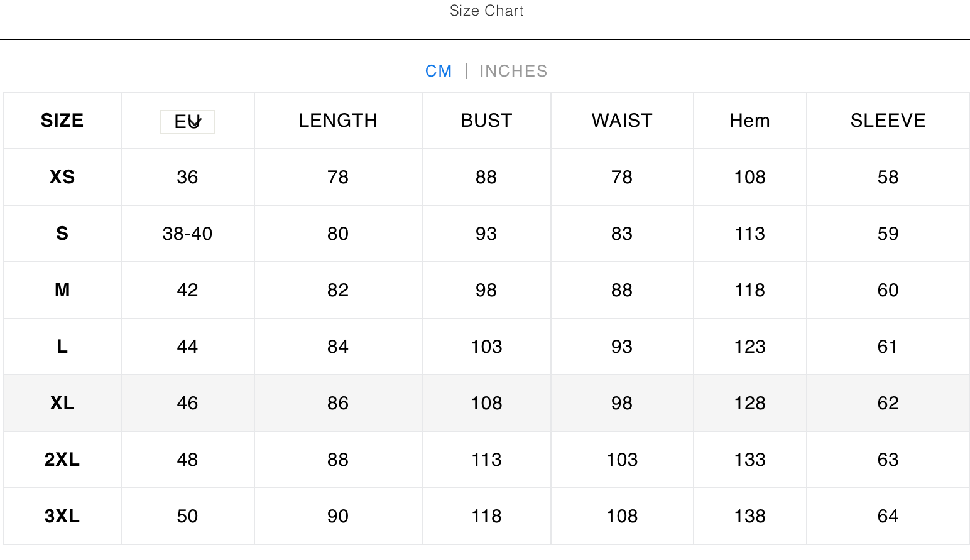
Task: Select the highlighted XL row label
Action: pos(62,403)
